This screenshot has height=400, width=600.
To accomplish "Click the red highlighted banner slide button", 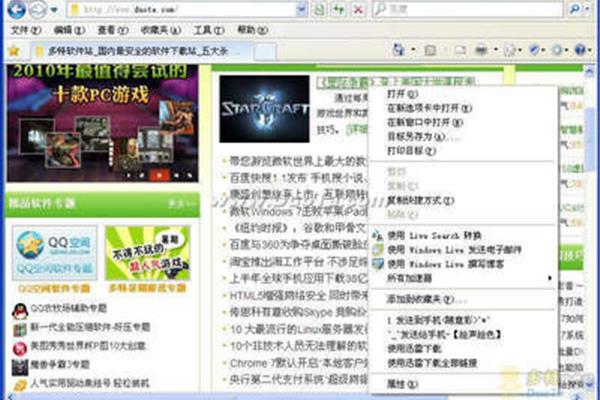I will point(159,175).
